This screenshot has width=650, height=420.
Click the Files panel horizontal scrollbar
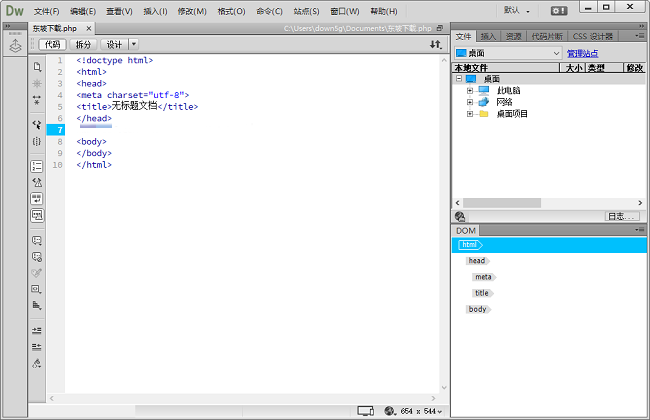[530, 203]
